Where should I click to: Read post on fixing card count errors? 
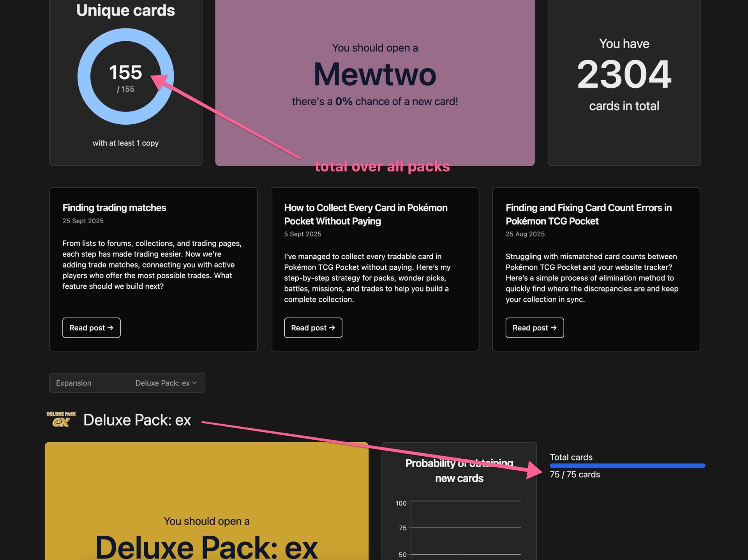click(534, 328)
